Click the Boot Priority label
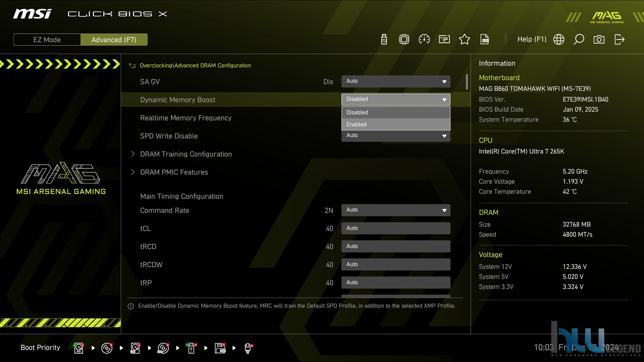644x362 pixels. (40, 348)
